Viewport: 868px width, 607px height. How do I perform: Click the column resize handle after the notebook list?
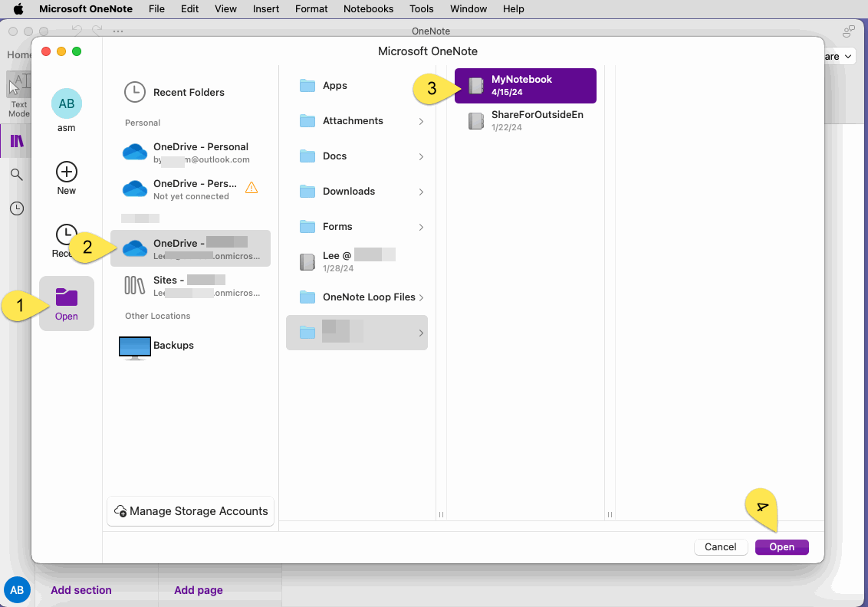point(610,514)
